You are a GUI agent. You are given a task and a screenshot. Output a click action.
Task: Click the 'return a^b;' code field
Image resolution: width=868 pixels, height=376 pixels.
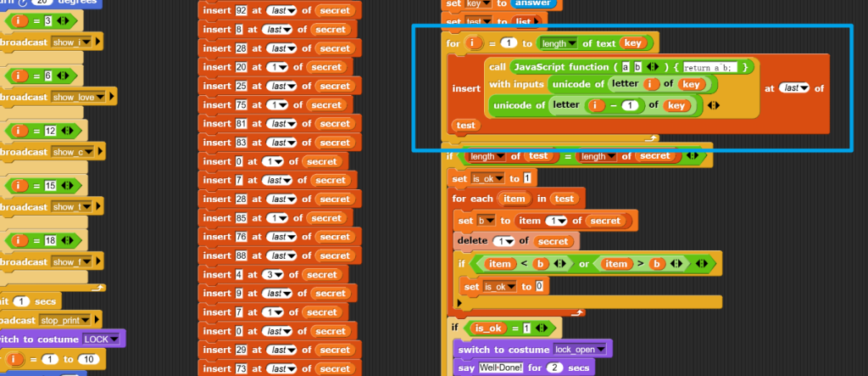click(x=713, y=67)
